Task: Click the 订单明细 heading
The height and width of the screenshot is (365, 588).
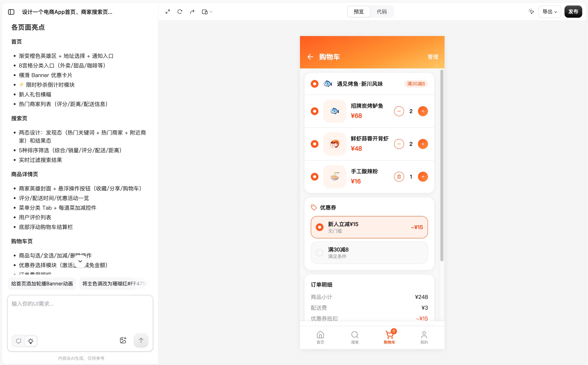Action: click(321, 285)
